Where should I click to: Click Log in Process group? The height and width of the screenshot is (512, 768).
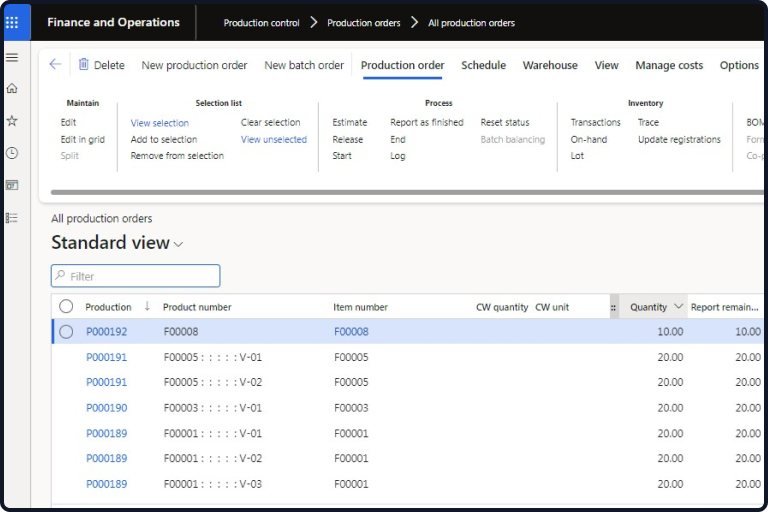click(x=398, y=156)
